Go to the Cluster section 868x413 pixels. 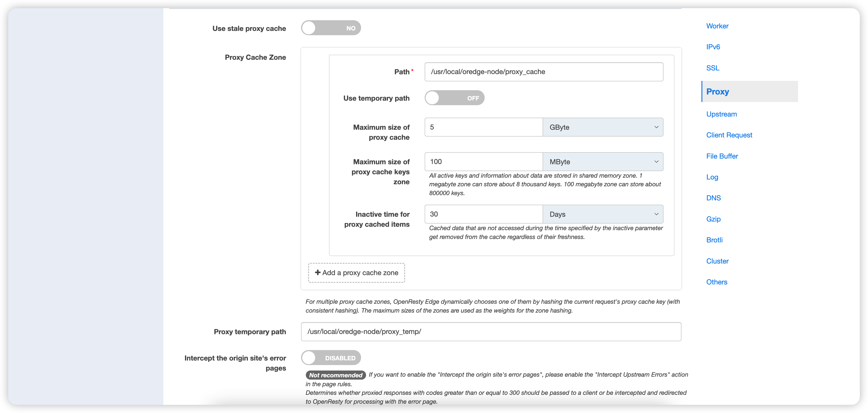tap(717, 261)
